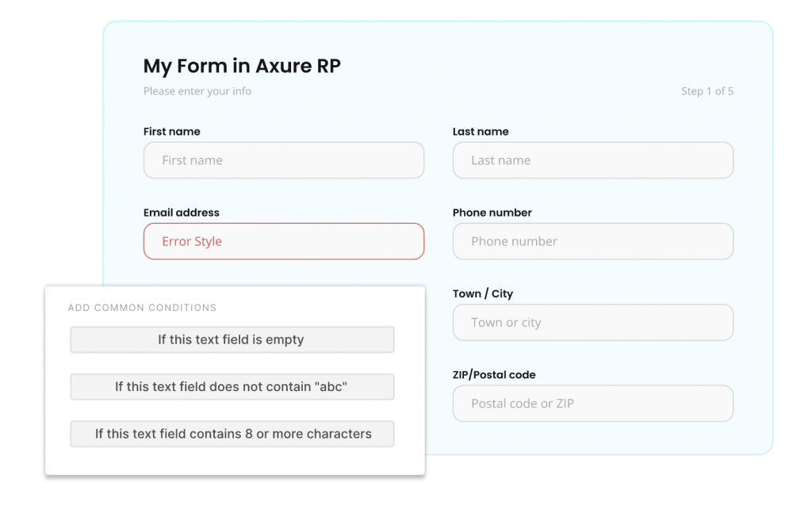The image size is (812, 506).
Task: Choose 'does not contain "abc"' condition
Action: pos(232,387)
